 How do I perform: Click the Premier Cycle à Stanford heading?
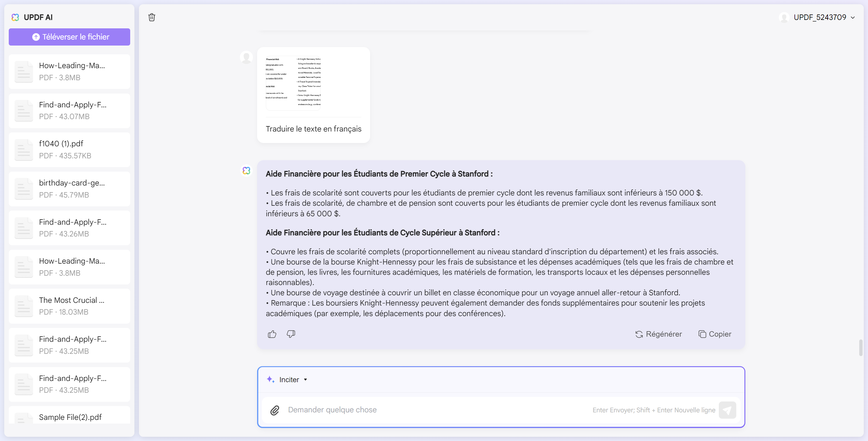coord(379,174)
